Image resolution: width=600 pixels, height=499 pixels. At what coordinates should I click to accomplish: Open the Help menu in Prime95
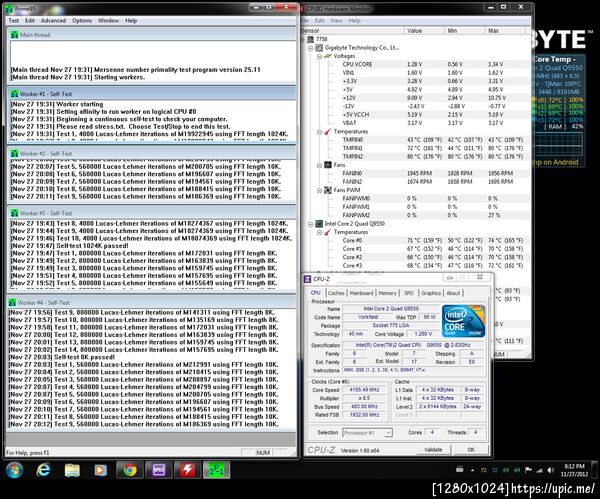click(131, 21)
